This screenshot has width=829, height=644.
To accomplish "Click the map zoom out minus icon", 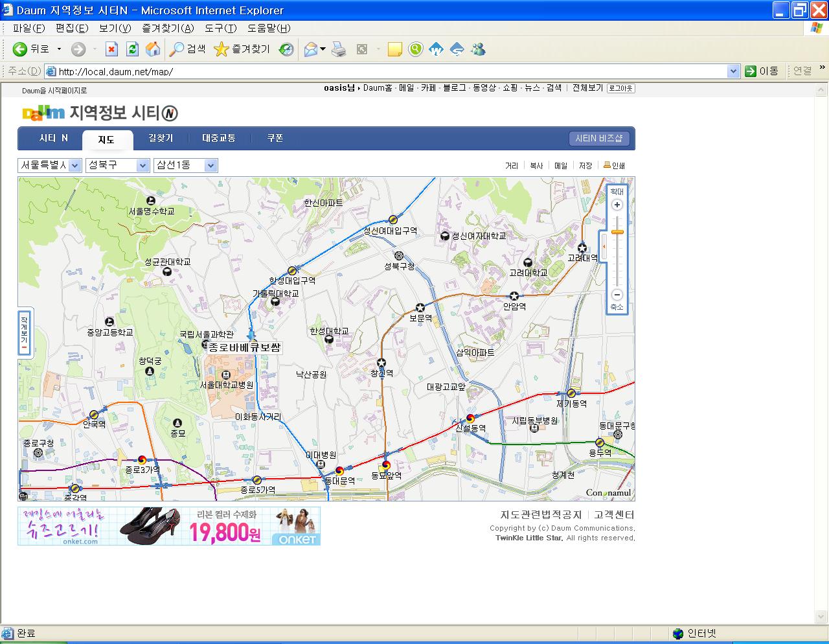I will pos(617,295).
